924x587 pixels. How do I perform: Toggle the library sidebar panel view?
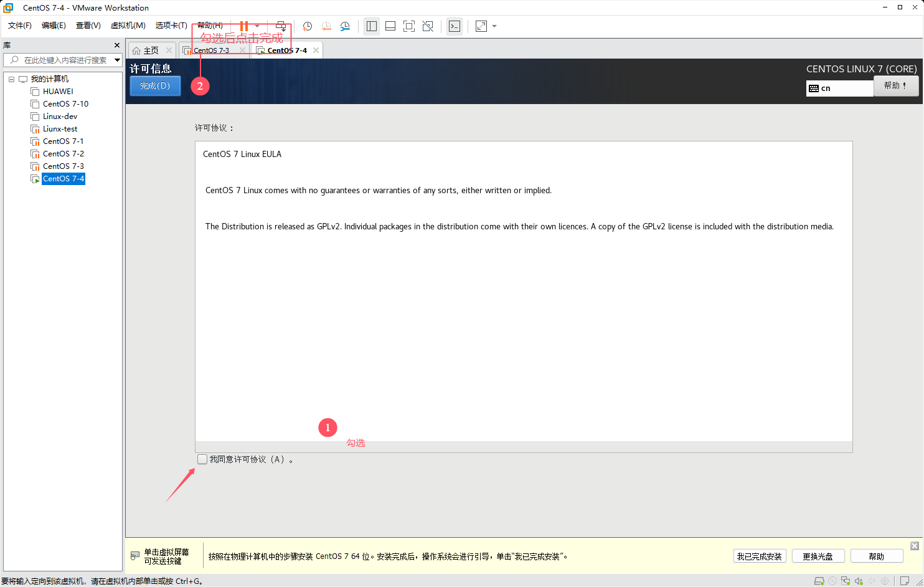pos(372,26)
